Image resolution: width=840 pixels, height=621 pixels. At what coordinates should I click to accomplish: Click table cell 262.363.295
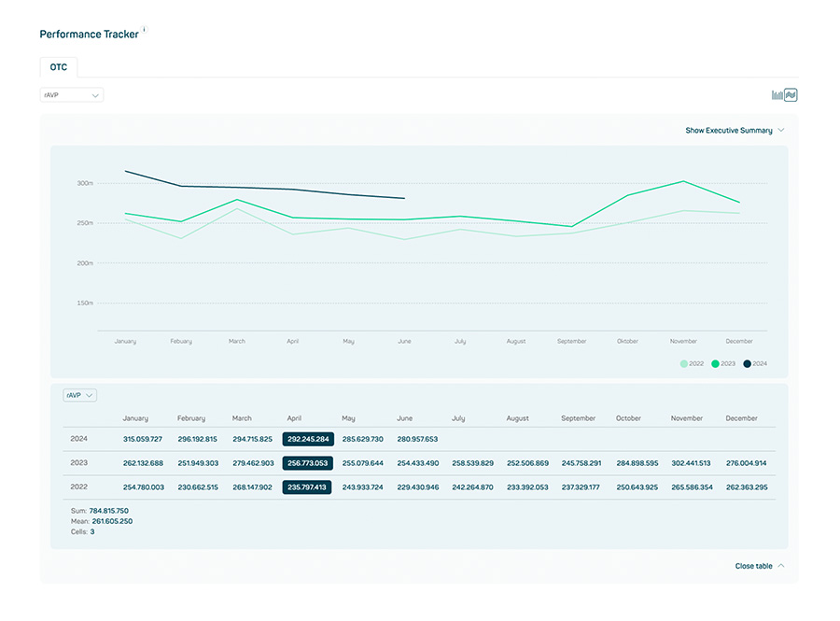747,487
